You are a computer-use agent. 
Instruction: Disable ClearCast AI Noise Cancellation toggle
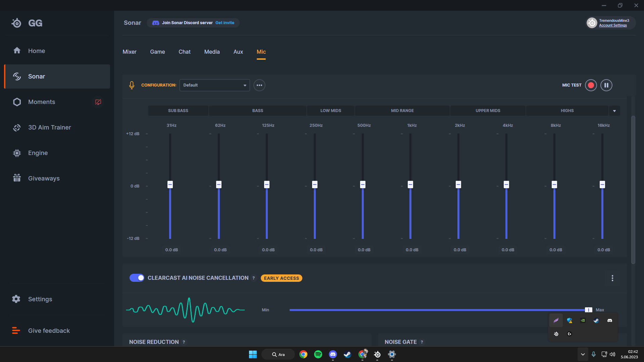[137, 278]
